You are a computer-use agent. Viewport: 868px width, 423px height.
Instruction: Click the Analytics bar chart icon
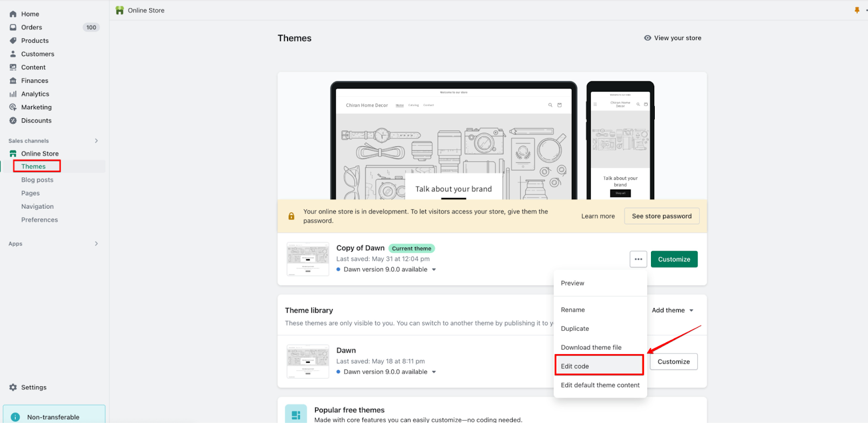point(13,94)
